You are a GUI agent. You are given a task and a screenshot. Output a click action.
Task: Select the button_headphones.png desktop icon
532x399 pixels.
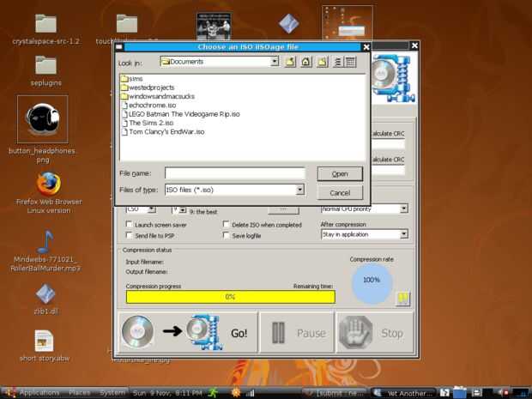[43, 118]
